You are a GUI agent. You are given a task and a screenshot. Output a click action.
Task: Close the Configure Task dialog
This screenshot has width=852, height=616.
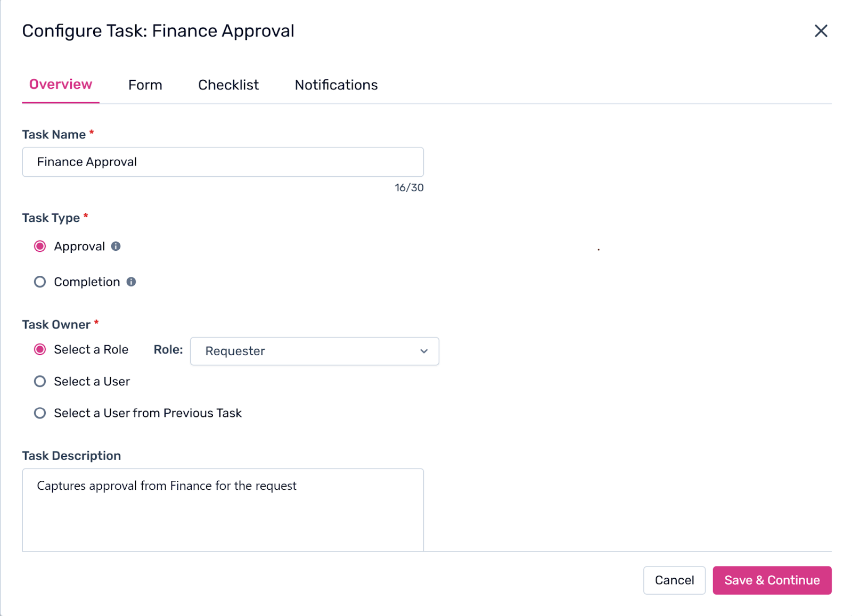[x=821, y=31]
